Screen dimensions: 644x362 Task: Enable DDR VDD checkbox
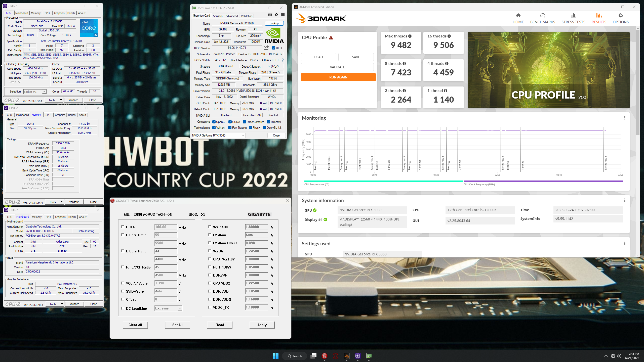click(210, 291)
